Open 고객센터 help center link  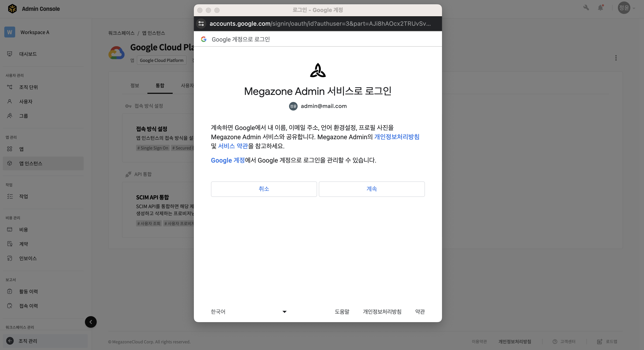coord(564,341)
